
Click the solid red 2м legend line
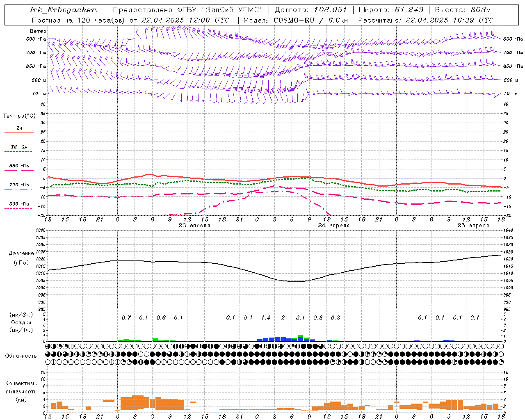pyautogui.click(x=19, y=133)
